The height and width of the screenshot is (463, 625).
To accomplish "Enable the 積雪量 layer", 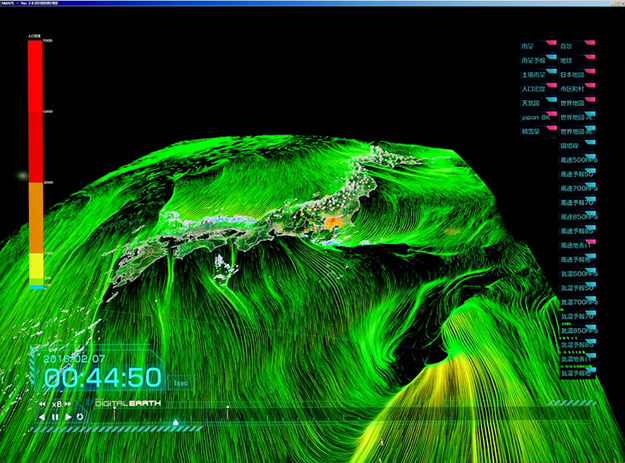I will (533, 131).
